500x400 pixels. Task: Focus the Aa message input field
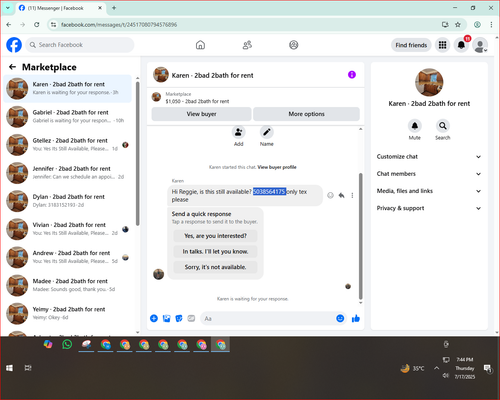click(x=268, y=318)
